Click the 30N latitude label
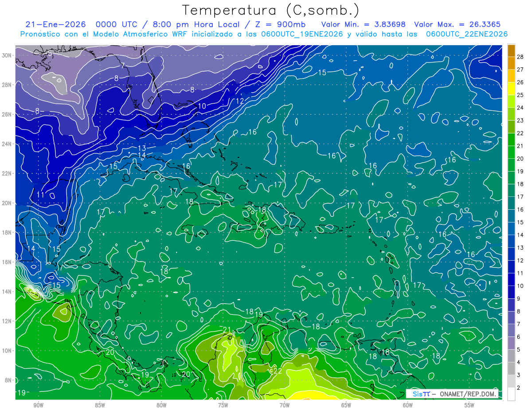 (7, 55)
